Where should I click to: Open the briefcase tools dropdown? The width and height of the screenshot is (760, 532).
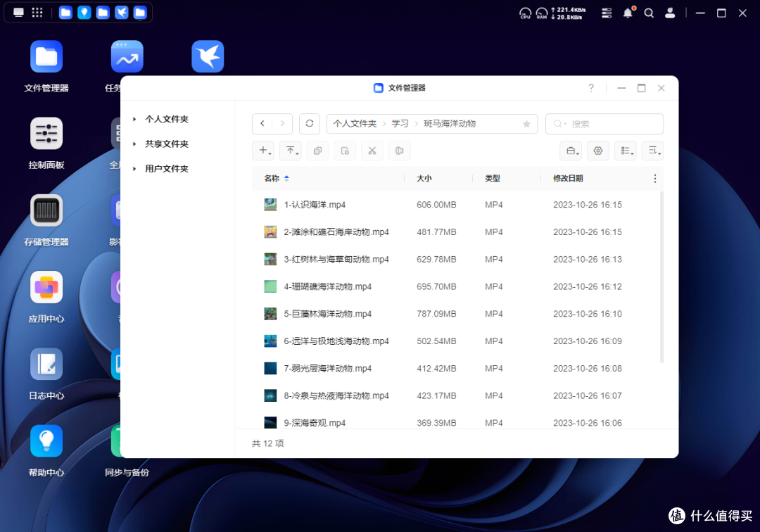(571, 151)
